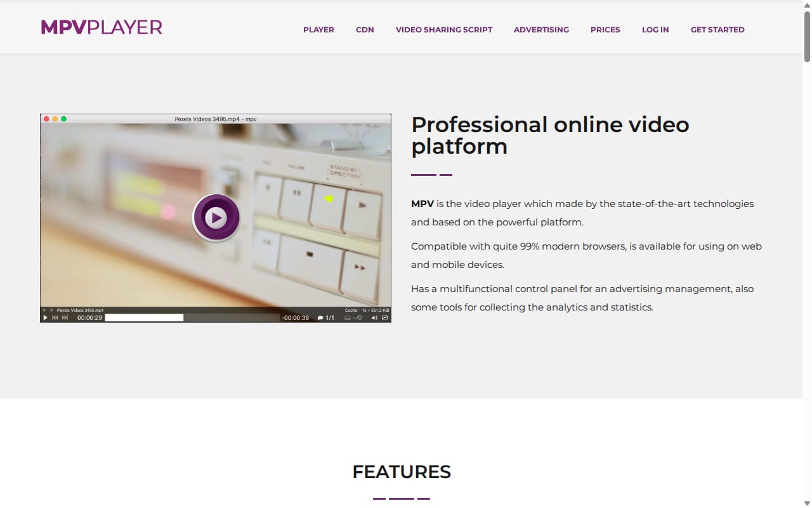Open the PRICES page
Image resolution: width=812 pixels, height=508 pixels.
click(x=605, y=30)
